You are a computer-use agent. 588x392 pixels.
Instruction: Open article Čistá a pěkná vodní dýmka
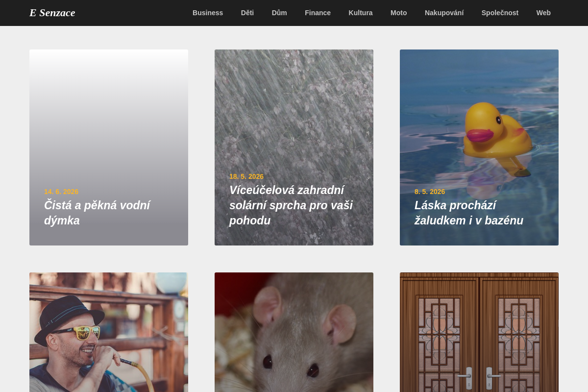(x=97, y=213)
